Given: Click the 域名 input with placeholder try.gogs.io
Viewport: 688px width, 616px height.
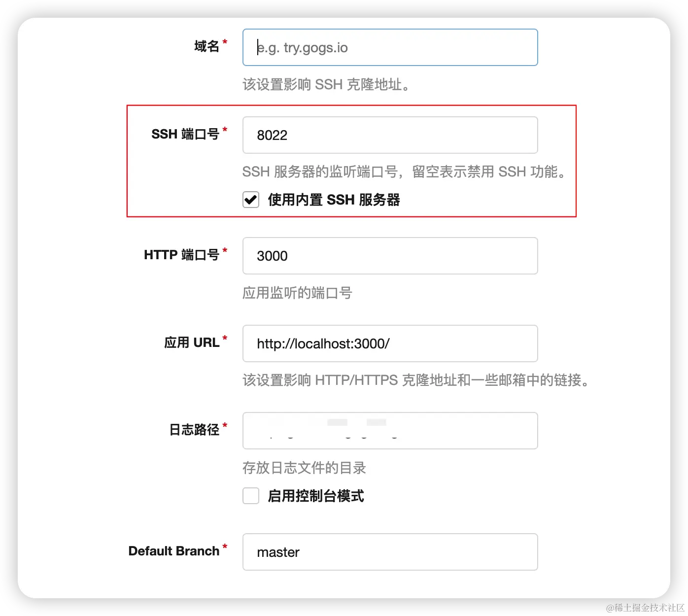Looking at the screenshot, I should [389, 47].
